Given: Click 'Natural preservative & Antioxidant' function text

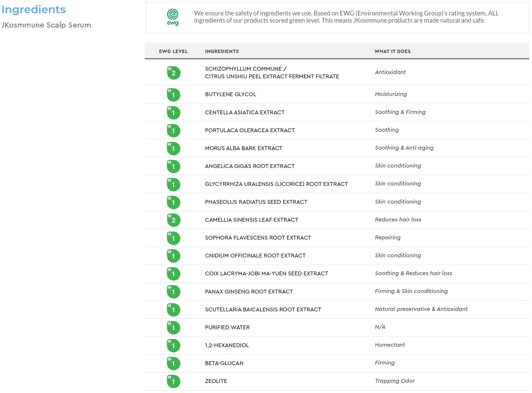Looking at the screenshot, I should tap(421, 309).
